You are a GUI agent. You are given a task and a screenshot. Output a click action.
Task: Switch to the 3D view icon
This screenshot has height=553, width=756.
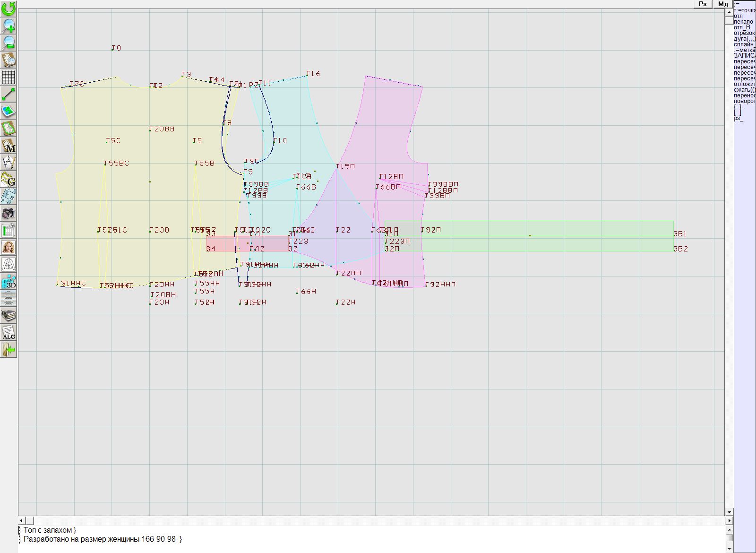[x=9, y=282]
